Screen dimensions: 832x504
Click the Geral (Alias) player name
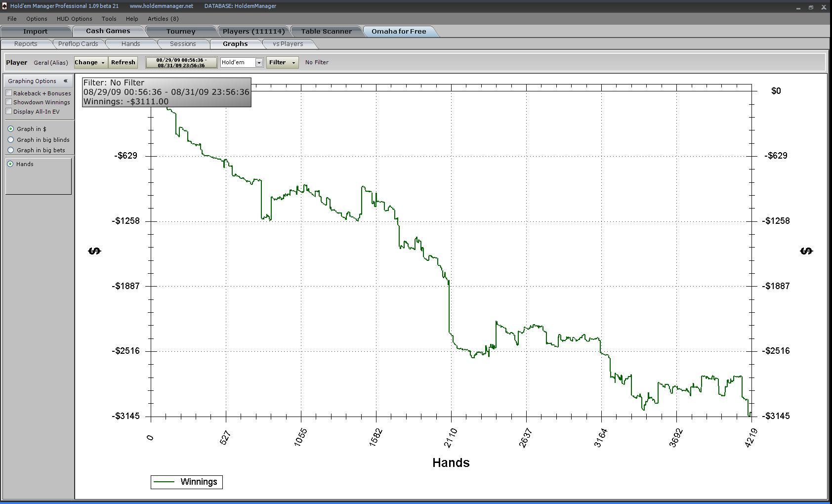51,63
